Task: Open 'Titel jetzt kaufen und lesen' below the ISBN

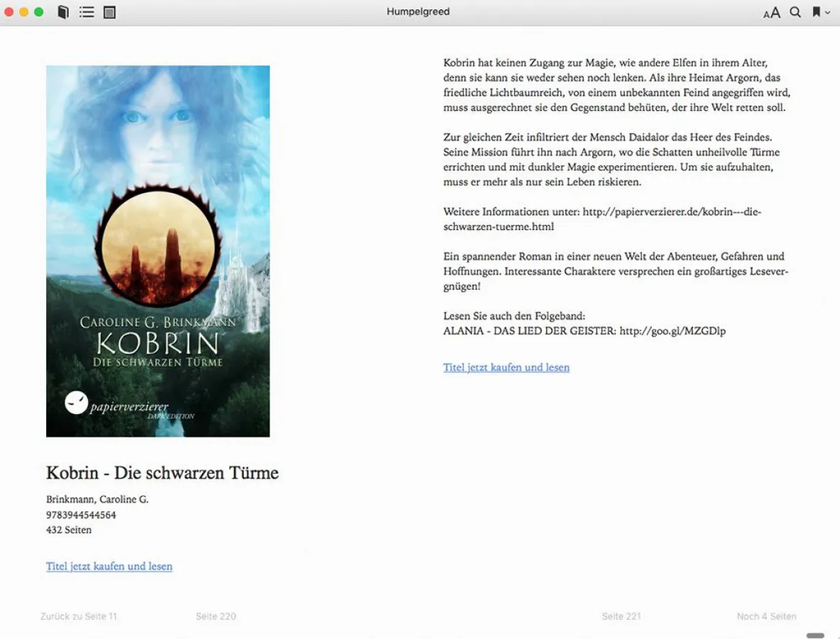Action: [x=109, y=566]
